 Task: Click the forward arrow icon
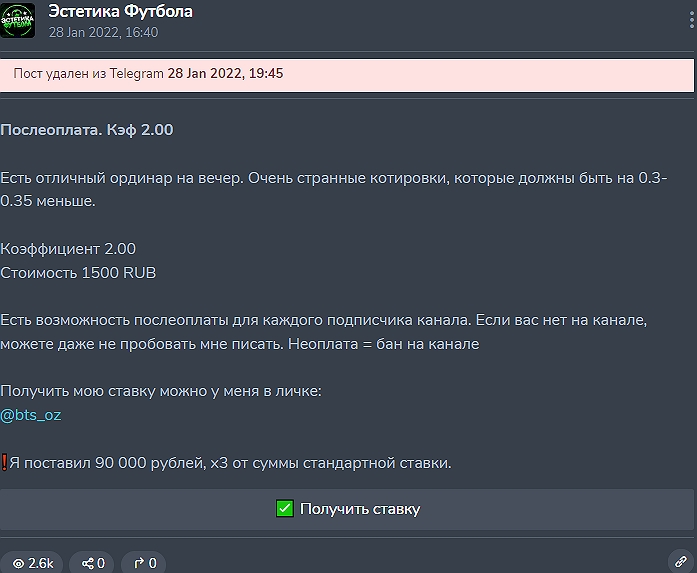[x=139, y=563]
